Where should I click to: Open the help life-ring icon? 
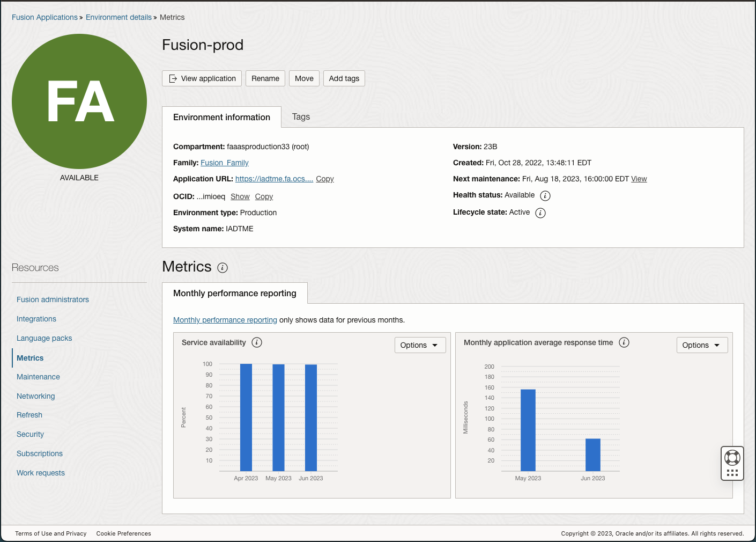tap(732, 458)
